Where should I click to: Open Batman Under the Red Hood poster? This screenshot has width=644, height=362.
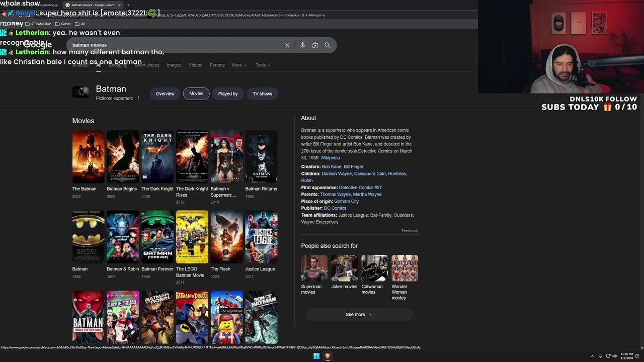(x=89, y=317)
